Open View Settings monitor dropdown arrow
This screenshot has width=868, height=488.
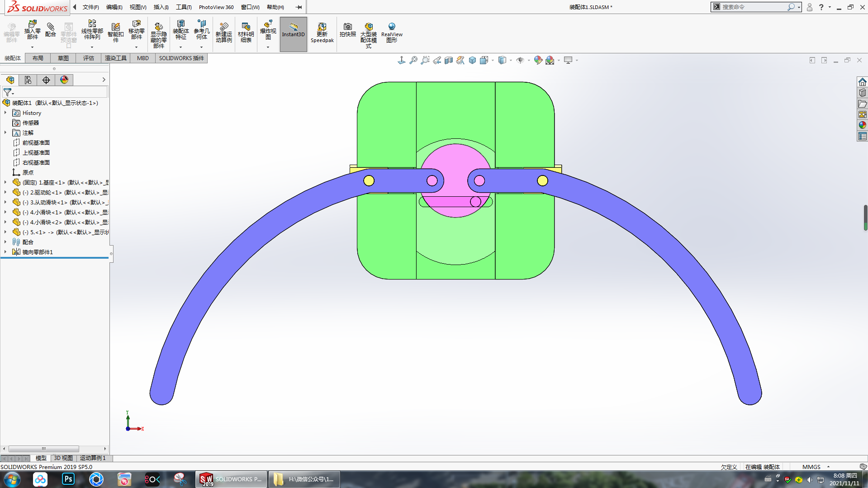coord(577,60)
